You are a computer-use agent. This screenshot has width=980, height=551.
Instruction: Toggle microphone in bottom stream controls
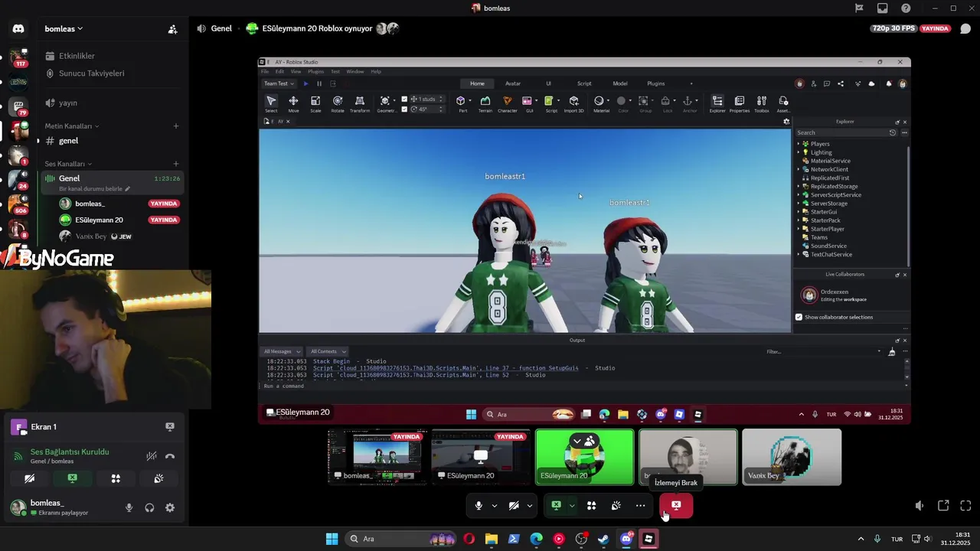pos(479,506)
